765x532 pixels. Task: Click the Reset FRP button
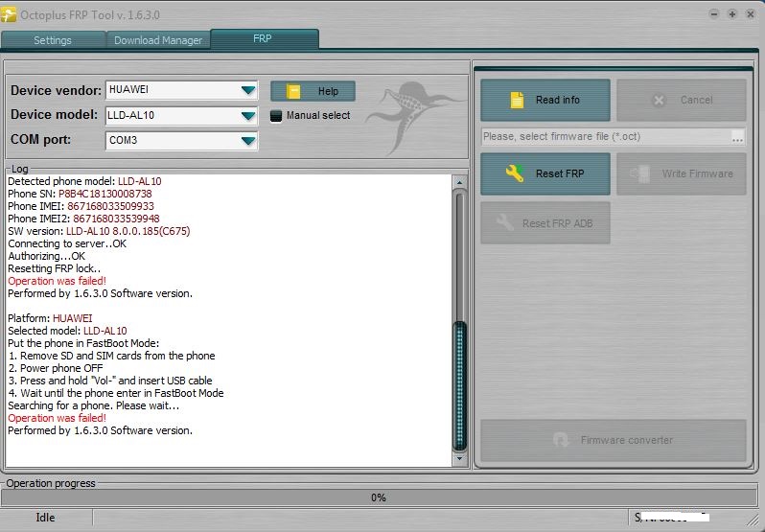(545, 174)
